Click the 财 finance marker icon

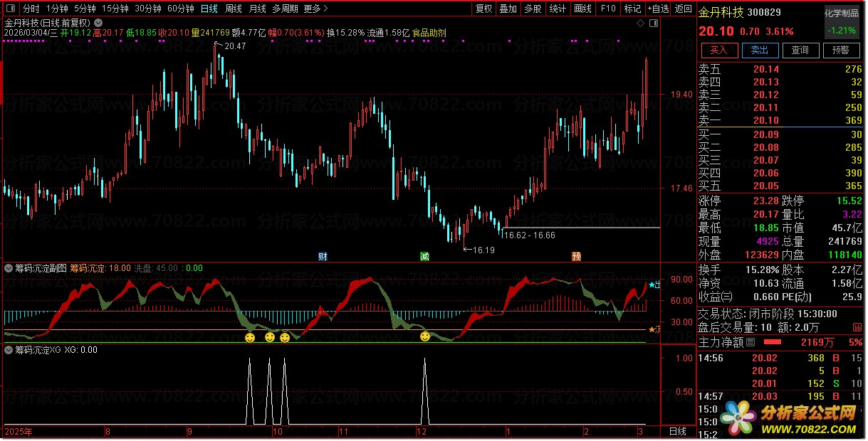323,256
